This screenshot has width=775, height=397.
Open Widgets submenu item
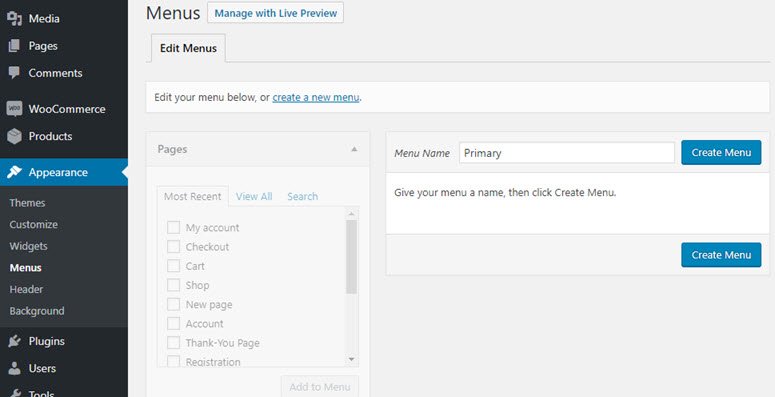coord(29,246)
